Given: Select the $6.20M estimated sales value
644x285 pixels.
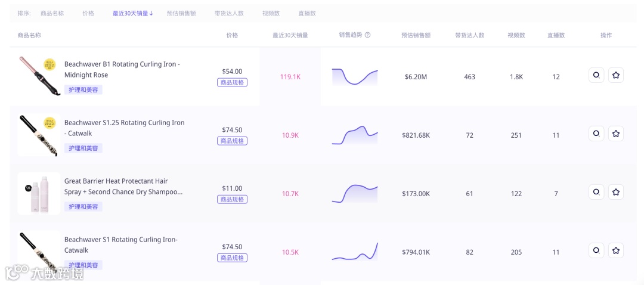Looking at the screenshot, I should click(416, 77).
